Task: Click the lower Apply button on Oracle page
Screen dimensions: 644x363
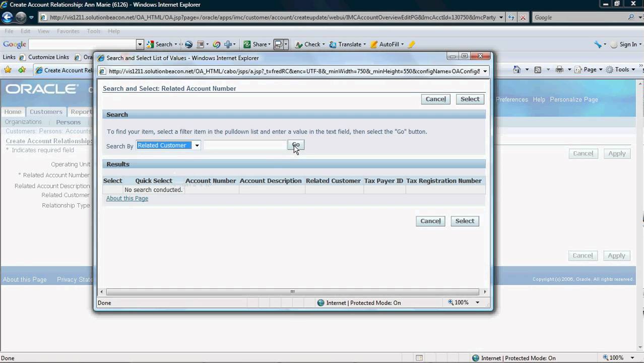Action: 616,256
